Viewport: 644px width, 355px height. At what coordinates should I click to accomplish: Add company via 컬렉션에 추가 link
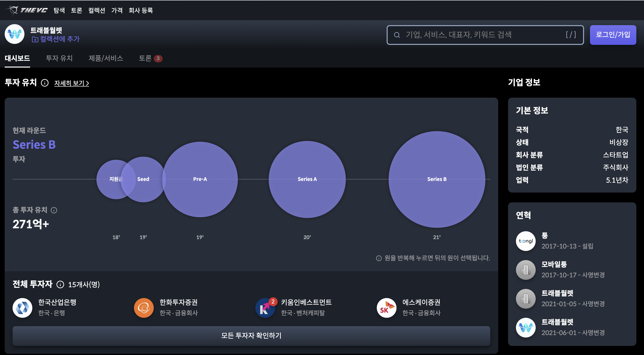click(x=56, y=39)
